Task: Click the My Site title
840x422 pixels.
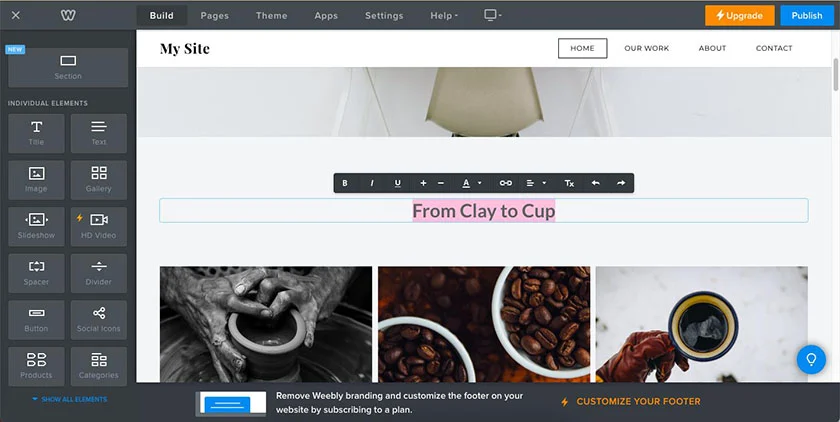Action: 185,49
